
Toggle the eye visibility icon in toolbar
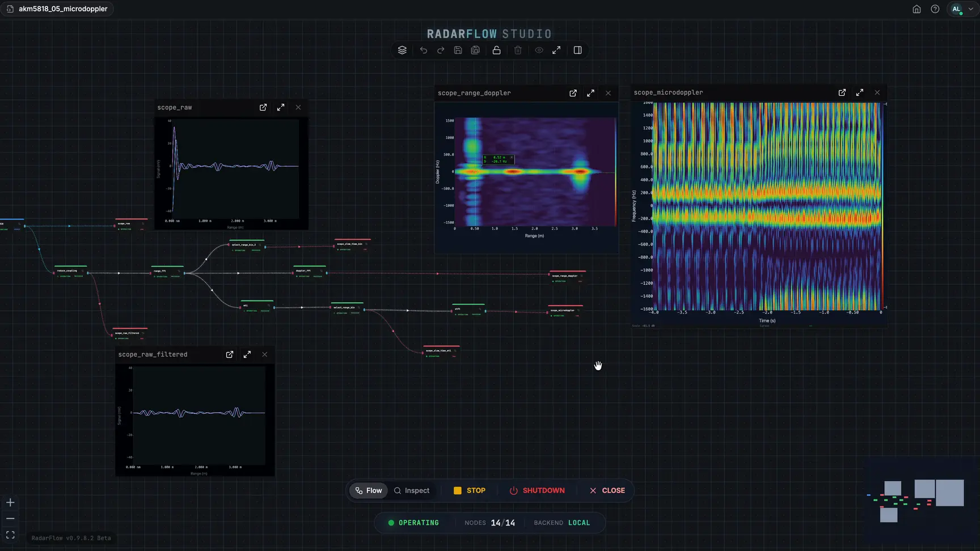click(x=539, y=50)
